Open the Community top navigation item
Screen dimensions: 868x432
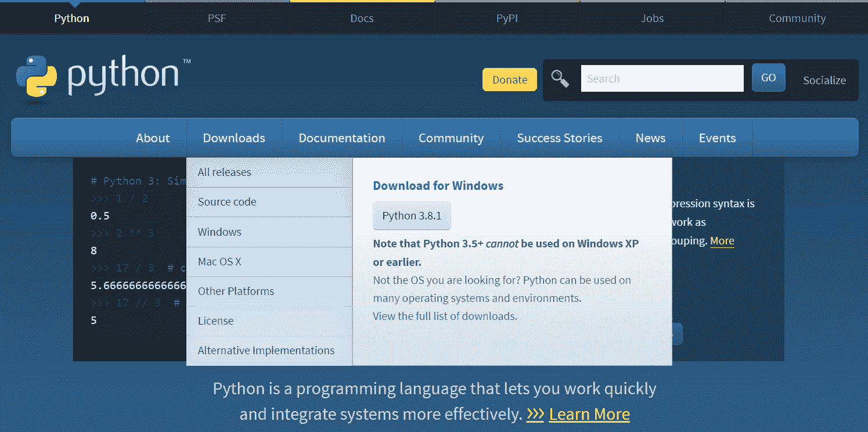click(x=797, y=18)
